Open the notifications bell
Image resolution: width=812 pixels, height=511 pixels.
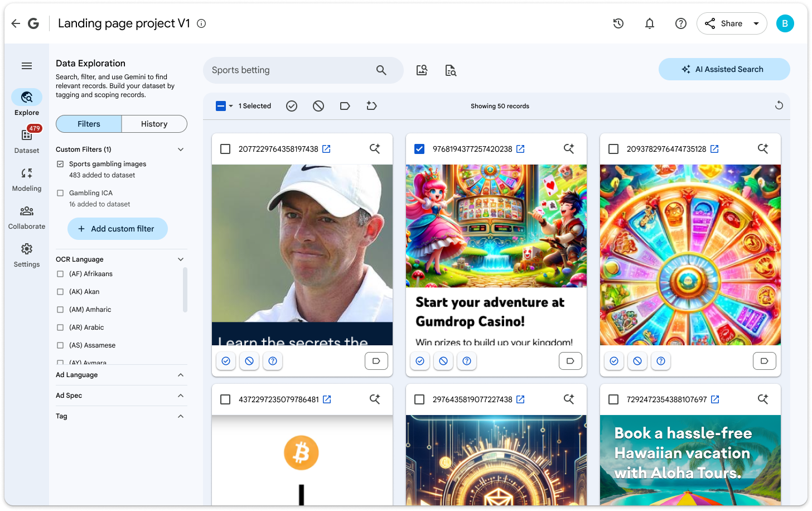pyautogui.click(x=650, y=23)
